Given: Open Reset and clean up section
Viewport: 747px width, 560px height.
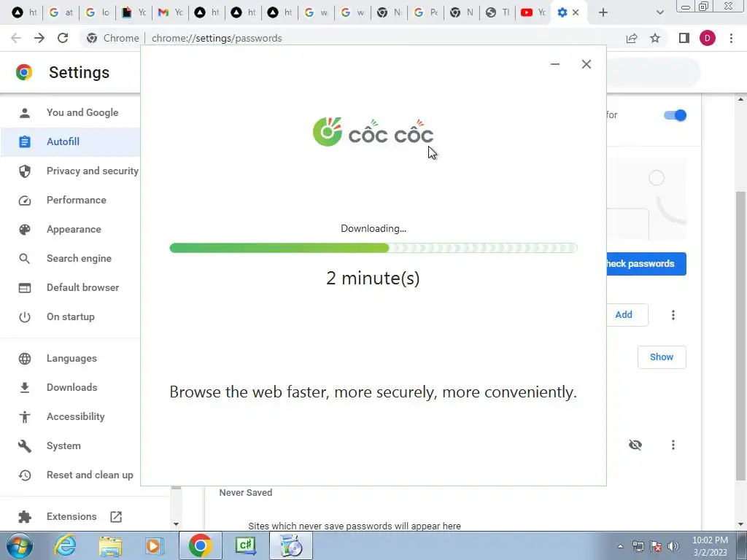Looking at the screenshot, I should coord(90,475).
